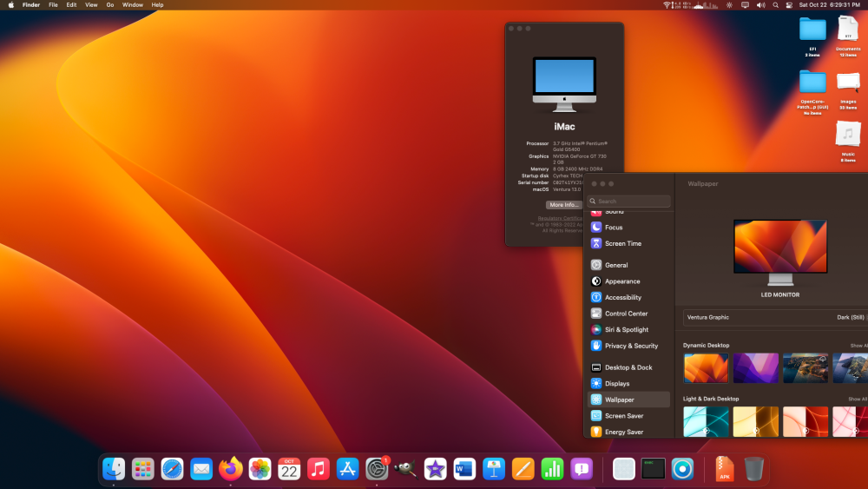Open the Images stack on desktop
Screen dimensions: 868x489
(x=848, y=83)
